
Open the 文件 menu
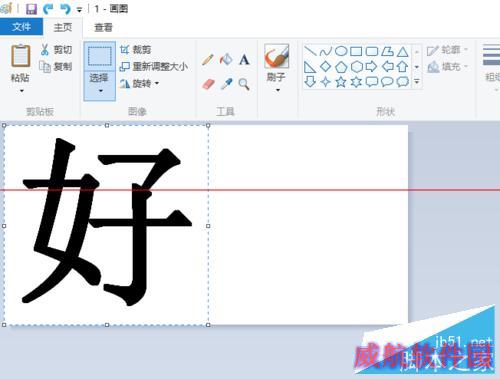coord(21,27)
